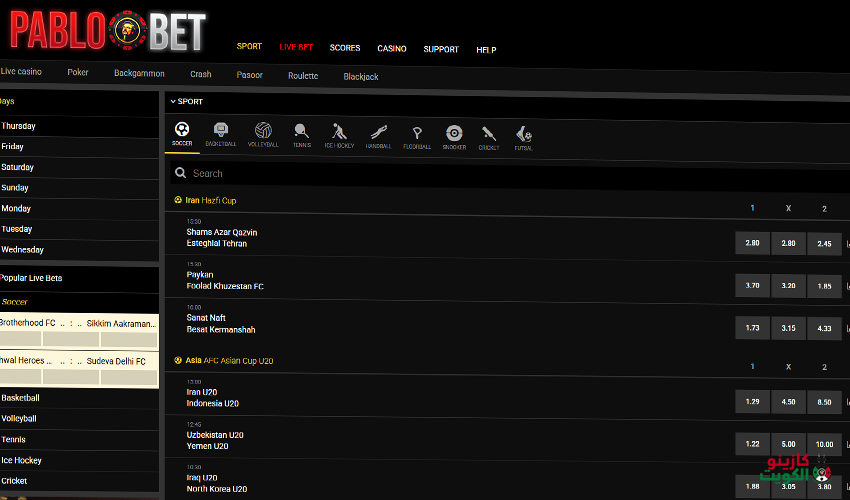This screenshot has width=850, height=500.
Task: Choose the Volleyball sport icon
Action: [262, 134]
